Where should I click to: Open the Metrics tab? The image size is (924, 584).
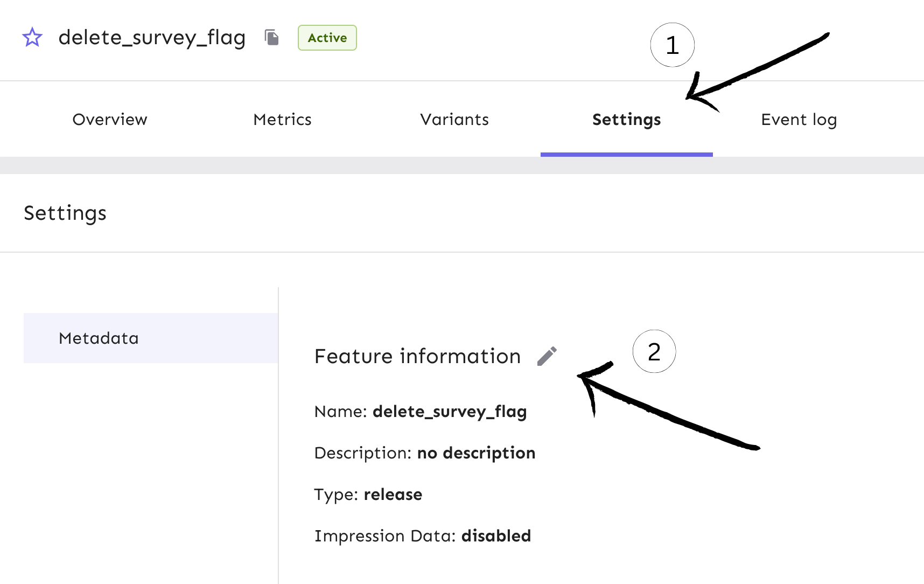(282, 120)
